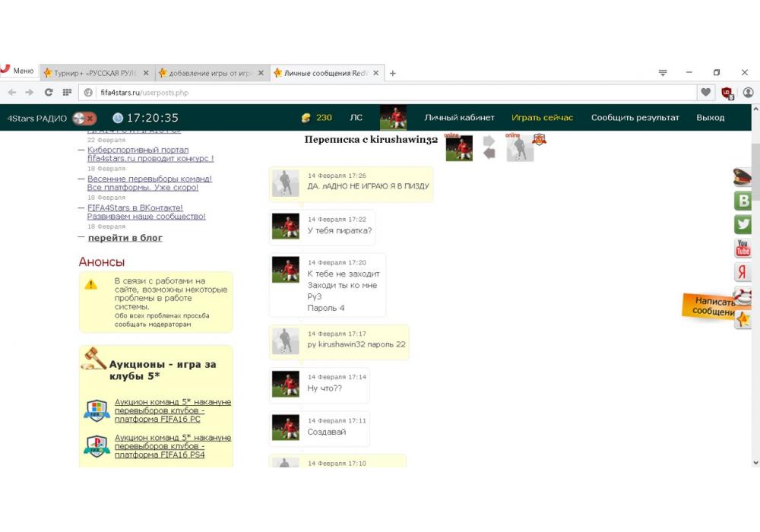
Task: Open the browser speed dial grid icon
Action: 67,92
